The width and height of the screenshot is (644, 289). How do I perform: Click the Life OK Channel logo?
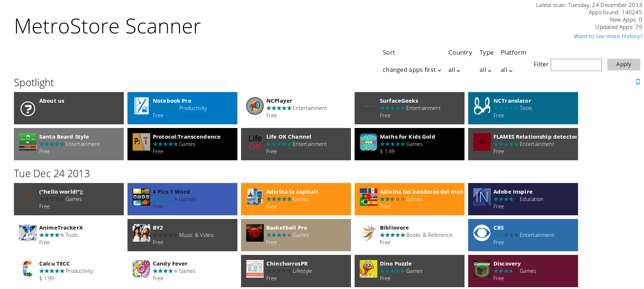(255, 142)
